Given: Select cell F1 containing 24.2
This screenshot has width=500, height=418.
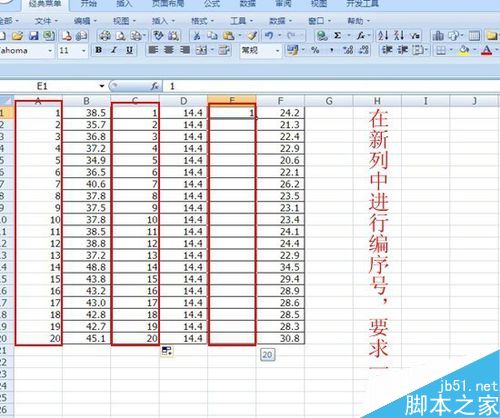Looking at the screenshot, I should 280,113.
